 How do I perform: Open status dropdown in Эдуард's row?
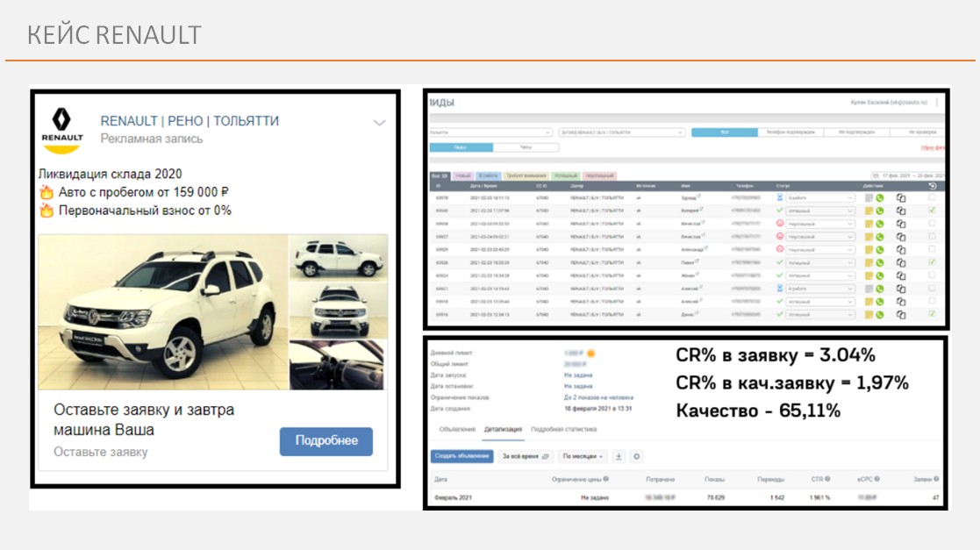click(820, 197)
